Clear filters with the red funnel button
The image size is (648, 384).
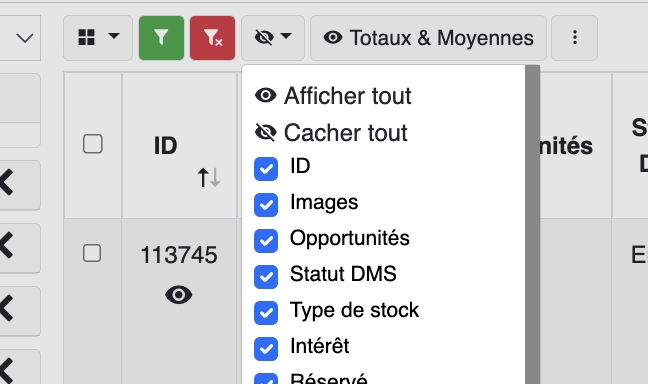point(212,38)
